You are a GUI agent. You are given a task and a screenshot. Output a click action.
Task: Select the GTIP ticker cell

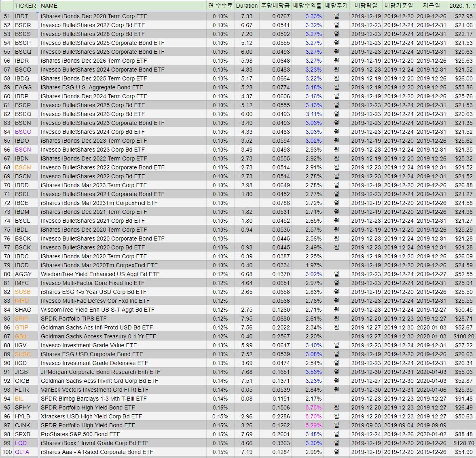coord(25,327)
